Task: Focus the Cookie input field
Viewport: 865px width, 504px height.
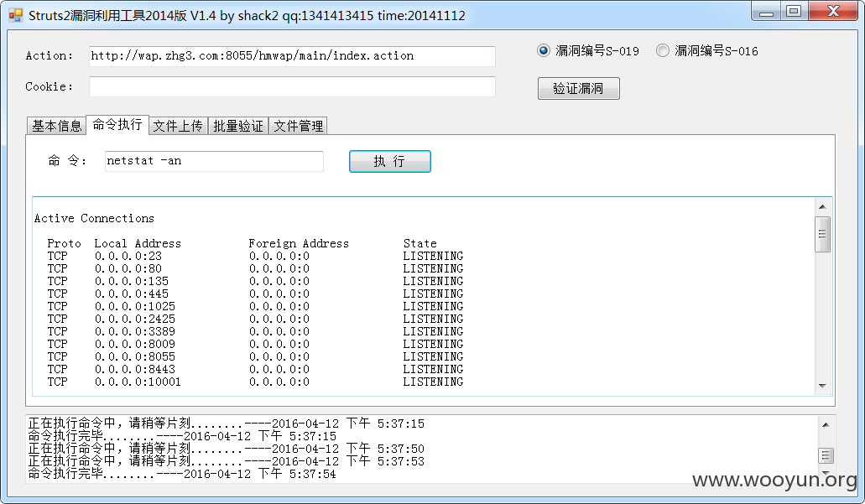Action: pyautogui.click(x=292, y=86)
